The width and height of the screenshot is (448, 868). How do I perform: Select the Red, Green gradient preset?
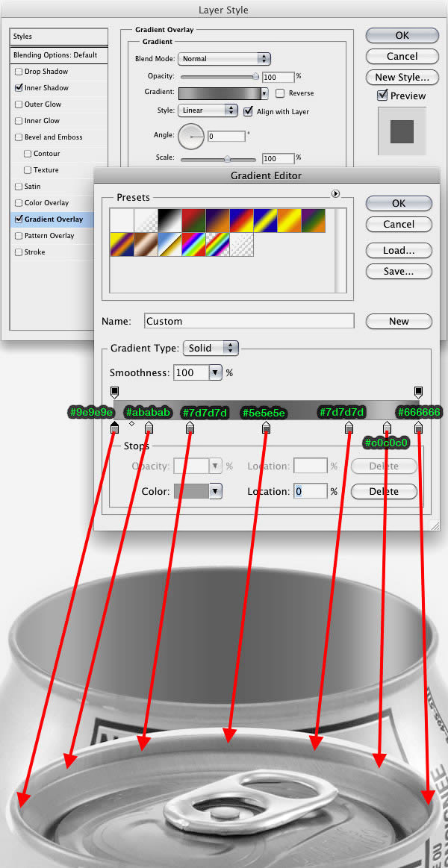193,220
